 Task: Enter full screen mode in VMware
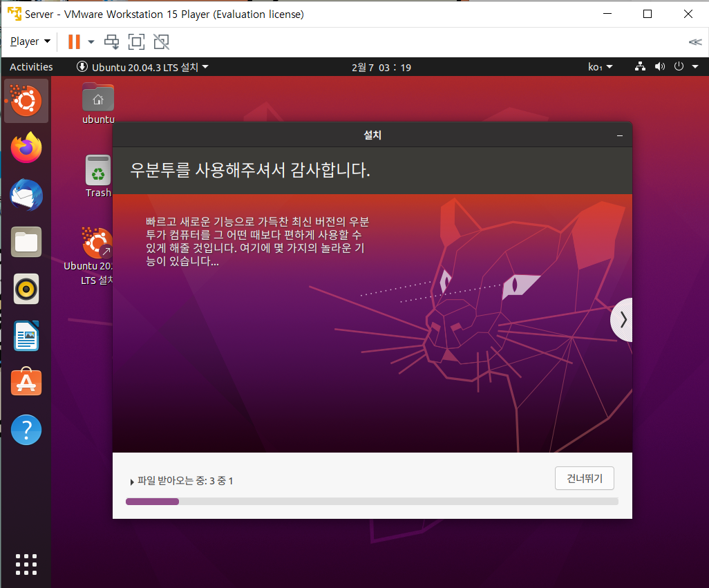pos(137,41)
